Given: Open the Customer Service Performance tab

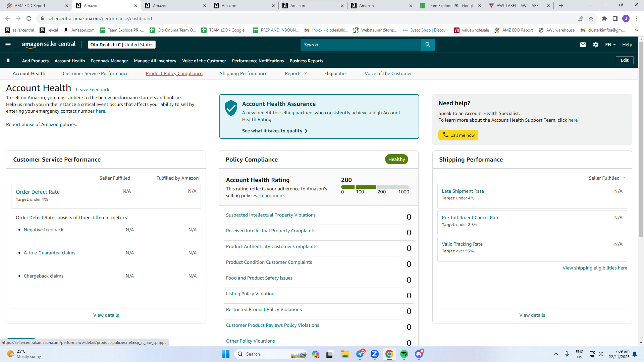Looking at the screenshot, I should point(96,73).
